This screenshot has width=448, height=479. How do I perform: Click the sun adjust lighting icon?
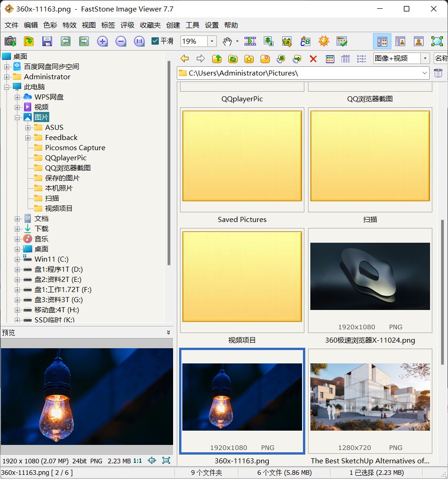click(x=324, y=41)
